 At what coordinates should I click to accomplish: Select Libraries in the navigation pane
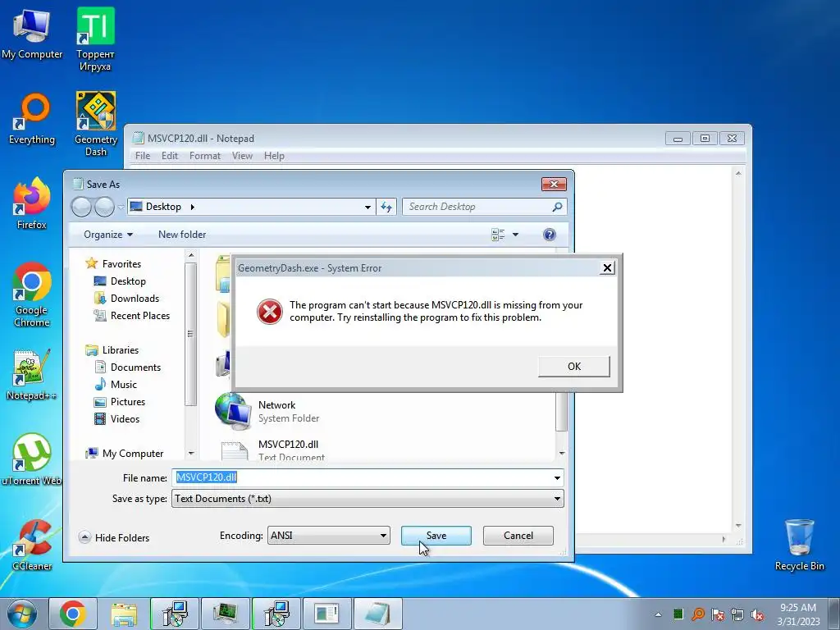(x=112, y=349)
